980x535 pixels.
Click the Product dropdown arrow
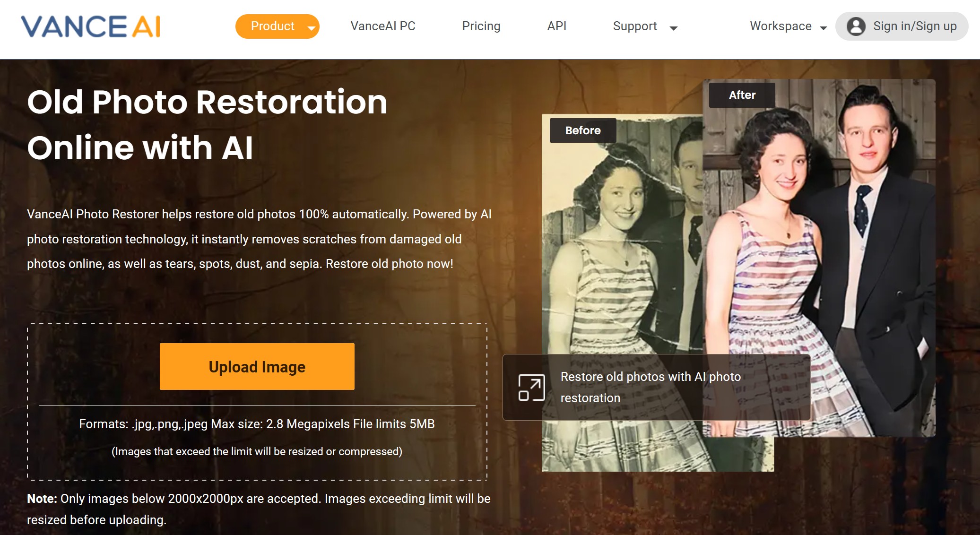tap(312, 28)
